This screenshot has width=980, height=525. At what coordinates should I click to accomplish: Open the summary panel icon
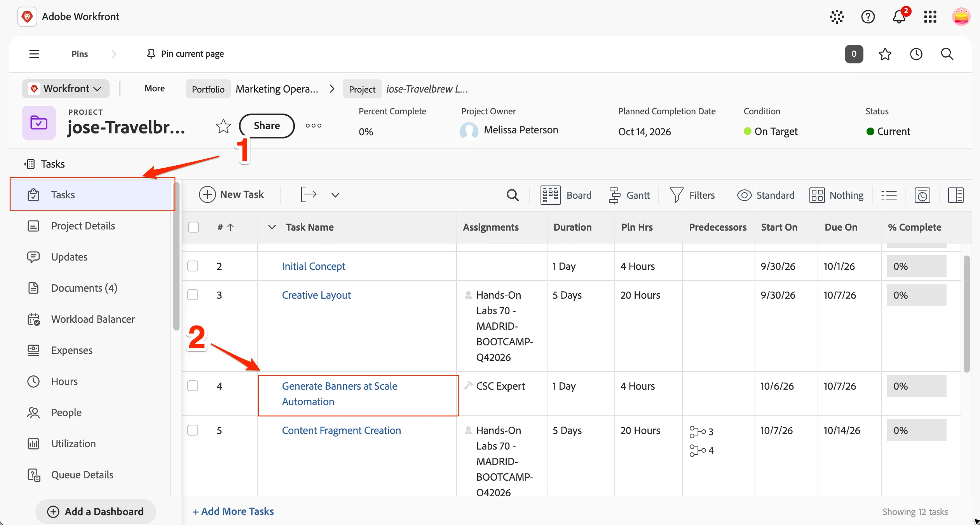tap(956, 195)
